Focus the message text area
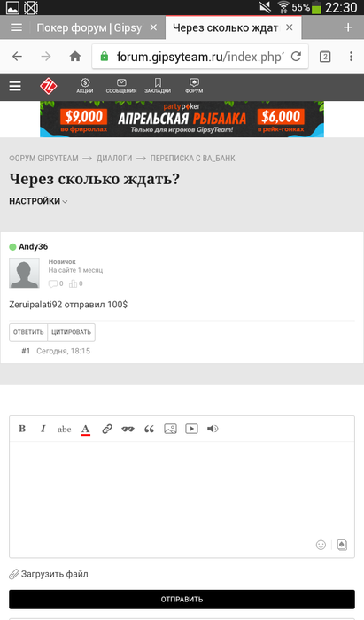Screen dimensions: 364x620 click(182, 499)
